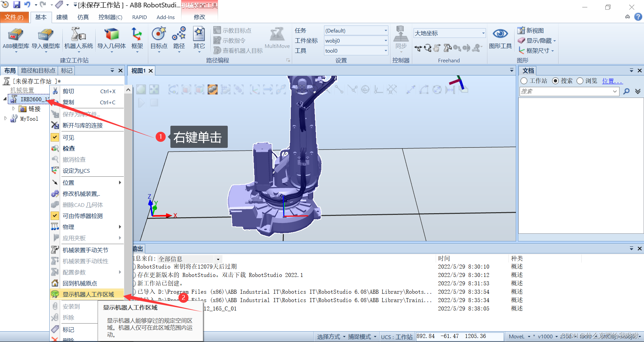Switch to the Add-Ins ribbon tab
The width and height of the screenshot is (644, 342).
[166, 17]
